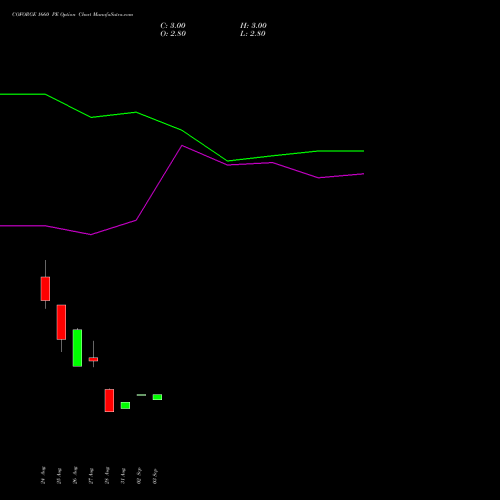Select the small red candlestick for 27 Aug

93,359
